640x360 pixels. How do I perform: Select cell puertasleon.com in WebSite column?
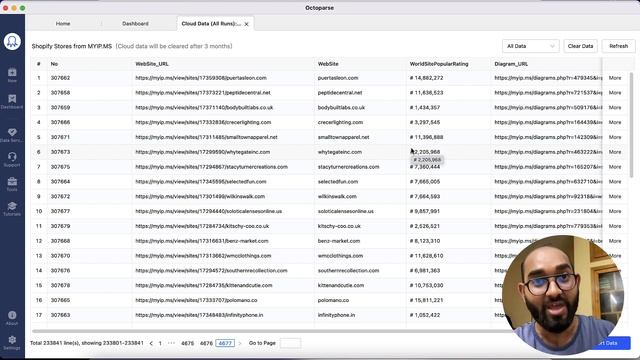338,78
